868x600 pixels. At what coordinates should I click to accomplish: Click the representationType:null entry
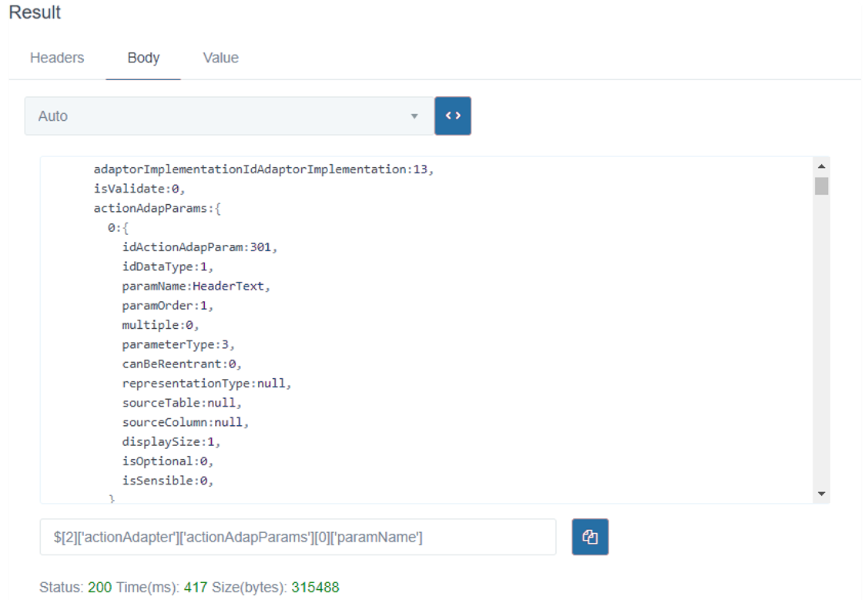[206, 383]
